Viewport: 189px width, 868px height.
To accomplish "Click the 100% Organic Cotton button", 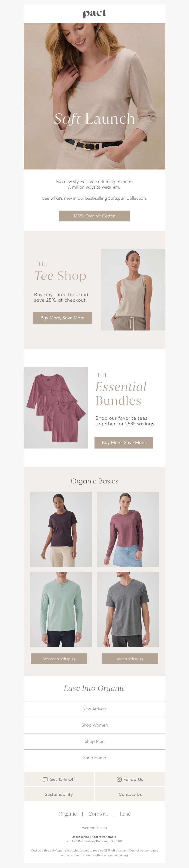I will [94, 216].
